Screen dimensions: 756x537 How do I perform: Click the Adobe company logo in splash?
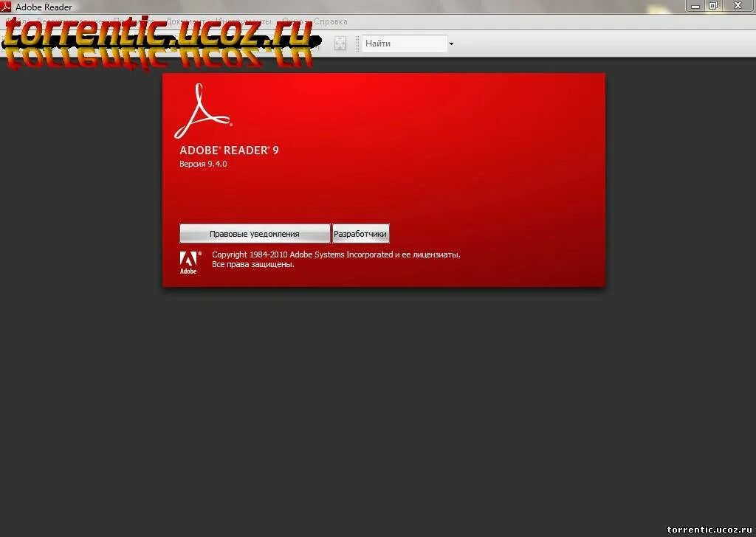click(190, 263)
